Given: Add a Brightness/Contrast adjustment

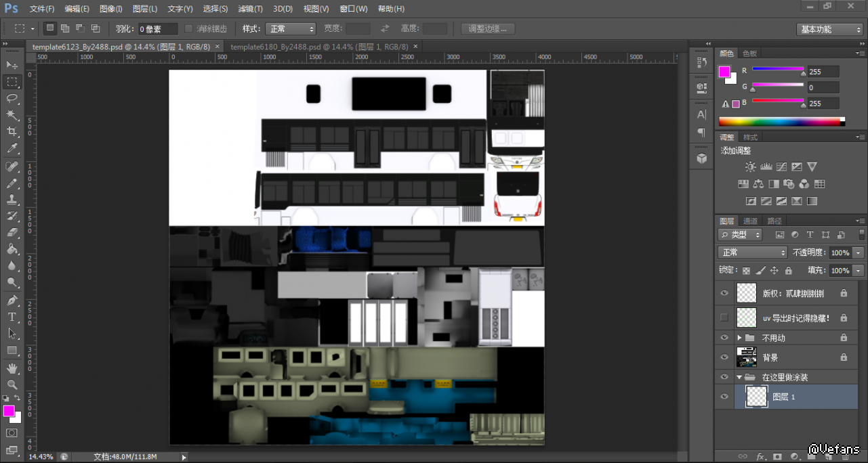Looking at the screenshot, I should [x=750, y=167].
